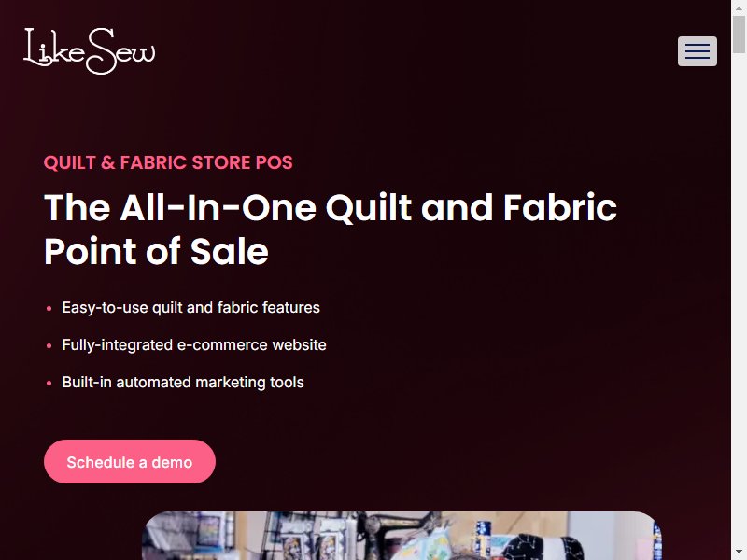Screen dimensions: 747x560
Task: Select the Fully-integrated e-commerce website text
Action: (x=194, y=344)
